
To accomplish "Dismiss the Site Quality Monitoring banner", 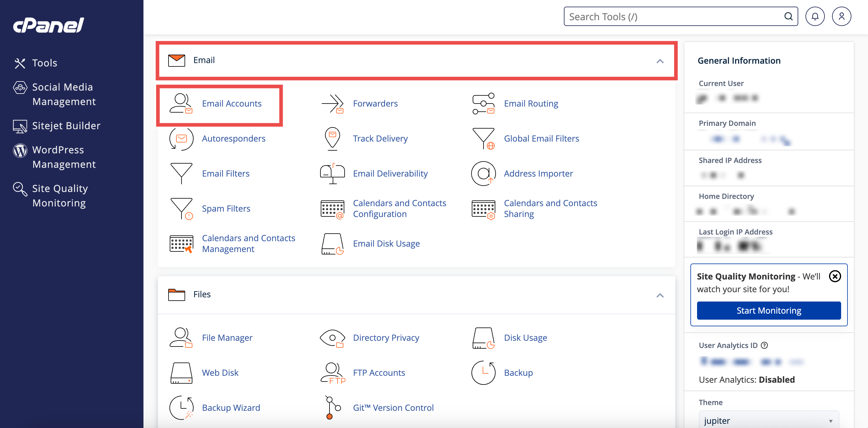I will [x=835, y=276].
